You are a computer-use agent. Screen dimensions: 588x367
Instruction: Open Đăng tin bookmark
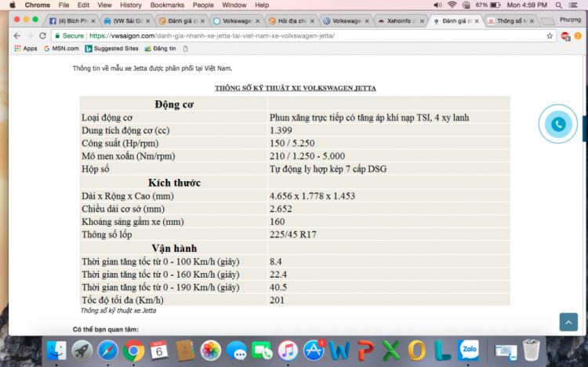tap(160, 49)
